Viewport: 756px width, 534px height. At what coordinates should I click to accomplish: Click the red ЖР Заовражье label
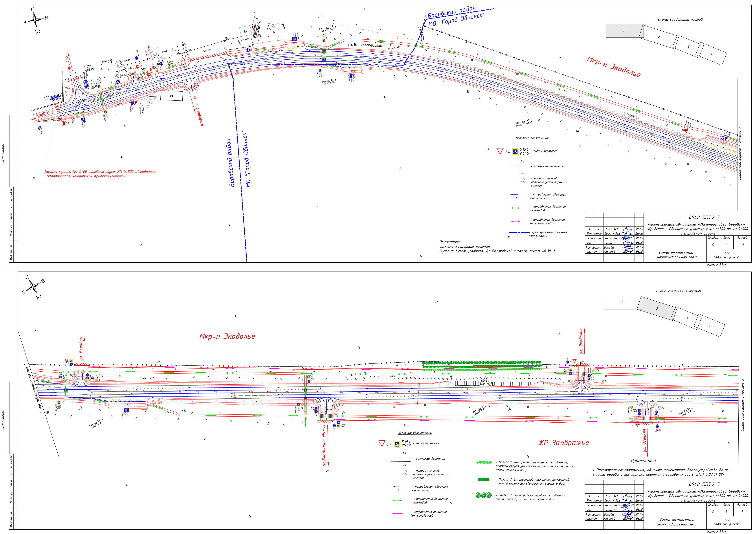tap(563, 443)
